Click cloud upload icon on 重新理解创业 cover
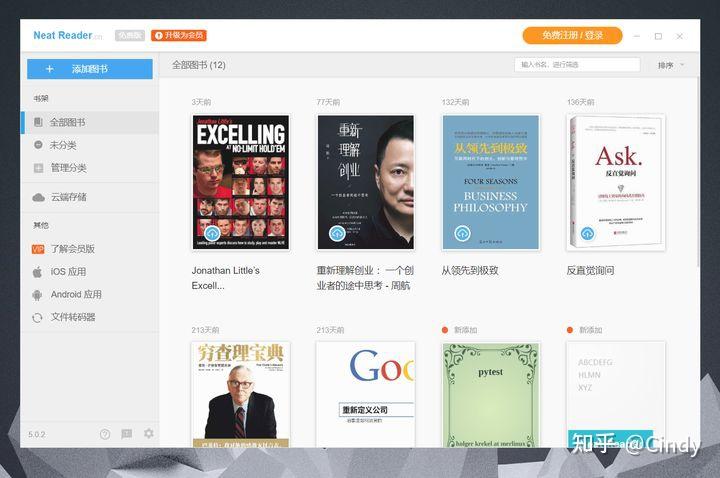720x478 pixels. 337,233
